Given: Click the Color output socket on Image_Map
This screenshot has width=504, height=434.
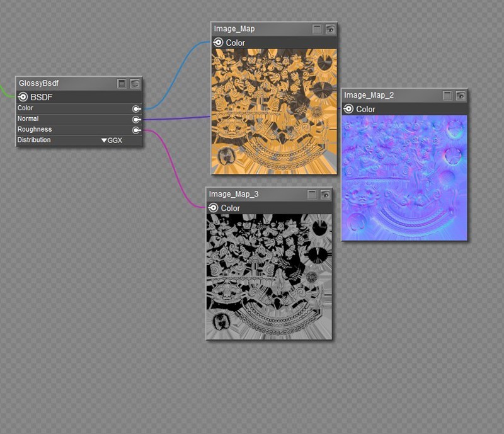Looking at the screenshot, I should pyautogui.click(x=218, y=42).
